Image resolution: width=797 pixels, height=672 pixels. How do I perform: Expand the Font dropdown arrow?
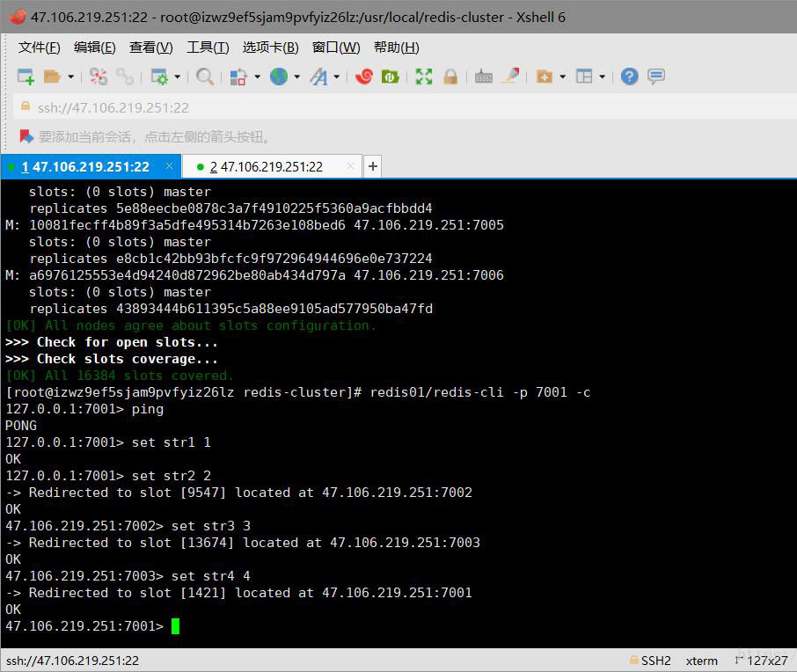pyautogui.click(x=337, y=77)
